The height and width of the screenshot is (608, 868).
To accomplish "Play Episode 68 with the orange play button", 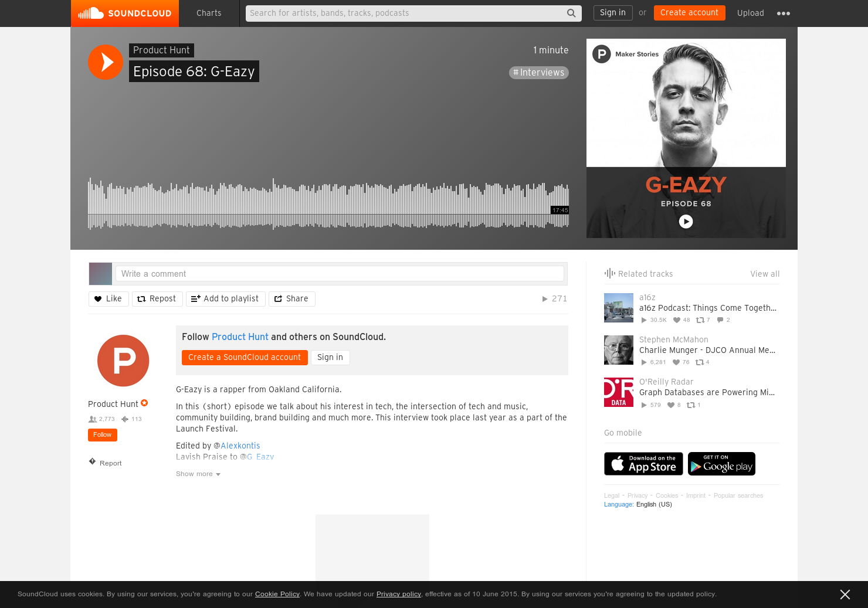I will tap(106, 62).
